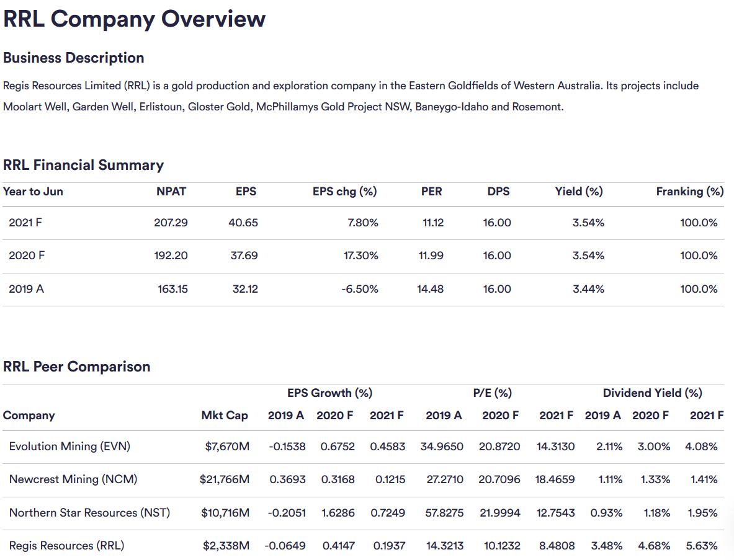Viewport: 734px width, 560px height.
Task: Click the Mkt Cap column header
Action: pos(225,416)
